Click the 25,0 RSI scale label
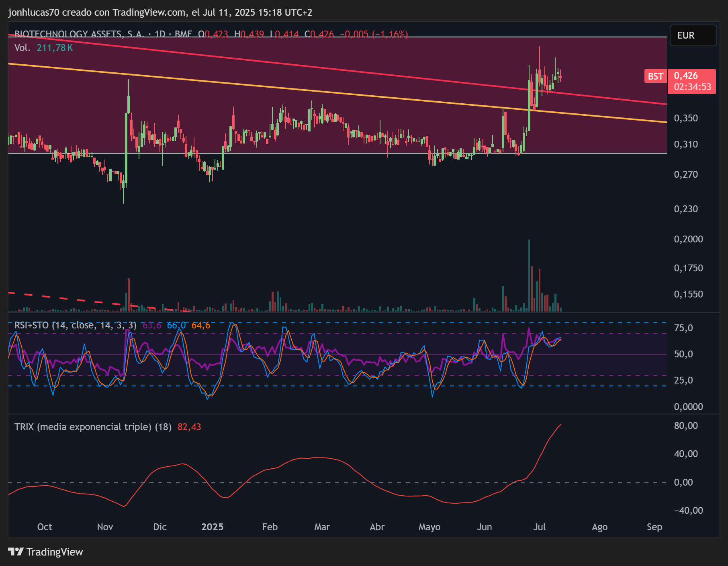728x566 pixels. [x=683, y=380]
